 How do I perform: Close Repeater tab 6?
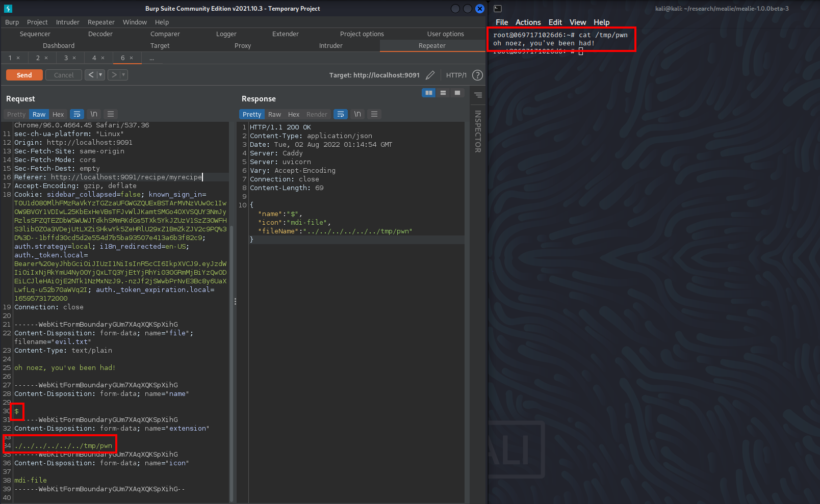coord(132,58)
